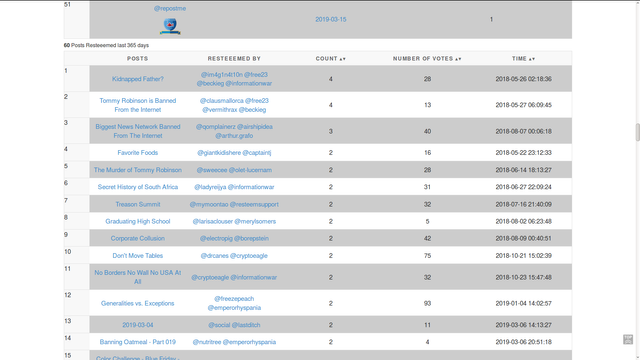The image size is (640, 360).
Task: Open Secret History of South Africa post
Action: pos(138,187)
